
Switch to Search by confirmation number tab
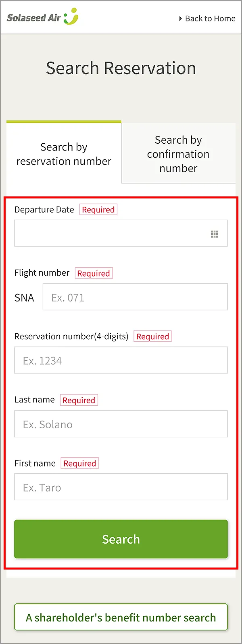(x=178, y=154)
